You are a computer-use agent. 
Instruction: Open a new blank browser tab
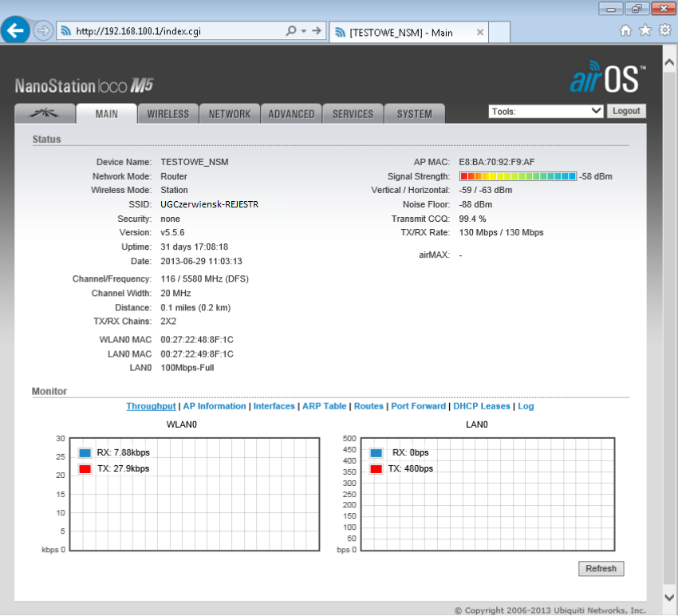tap(499, 32)
